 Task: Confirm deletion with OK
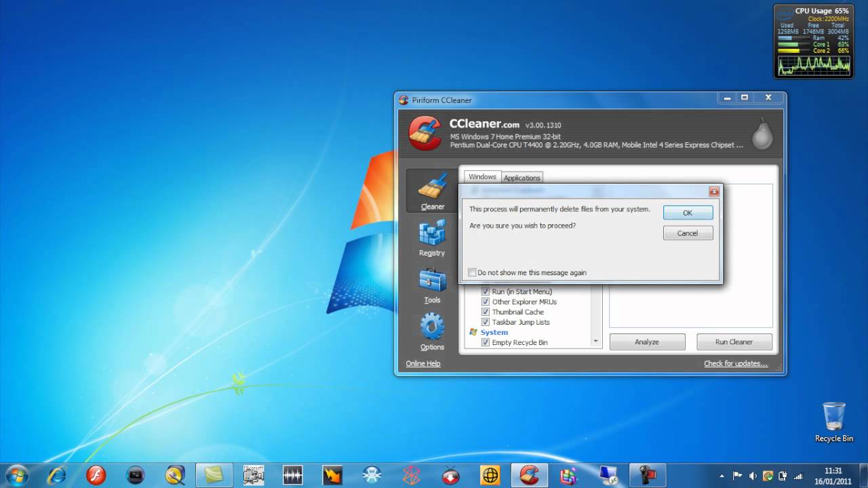(688, 213)
